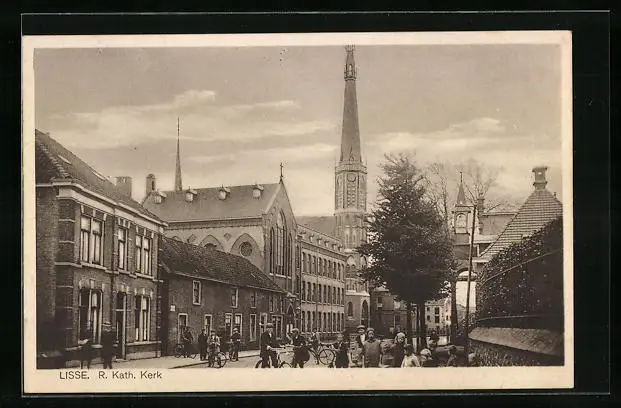
Task: Select the round rose window on the church
Action: pos(245,249)
